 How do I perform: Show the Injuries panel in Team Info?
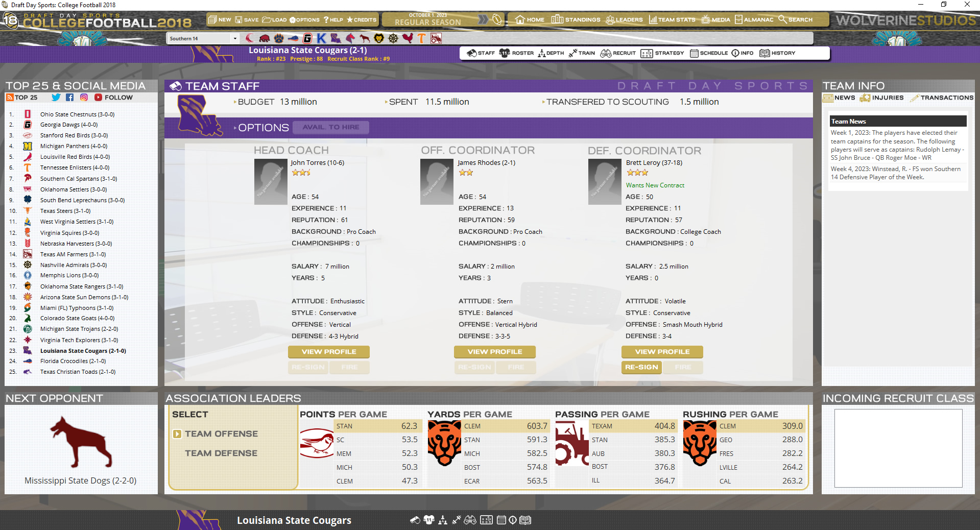tap(882, 98)
